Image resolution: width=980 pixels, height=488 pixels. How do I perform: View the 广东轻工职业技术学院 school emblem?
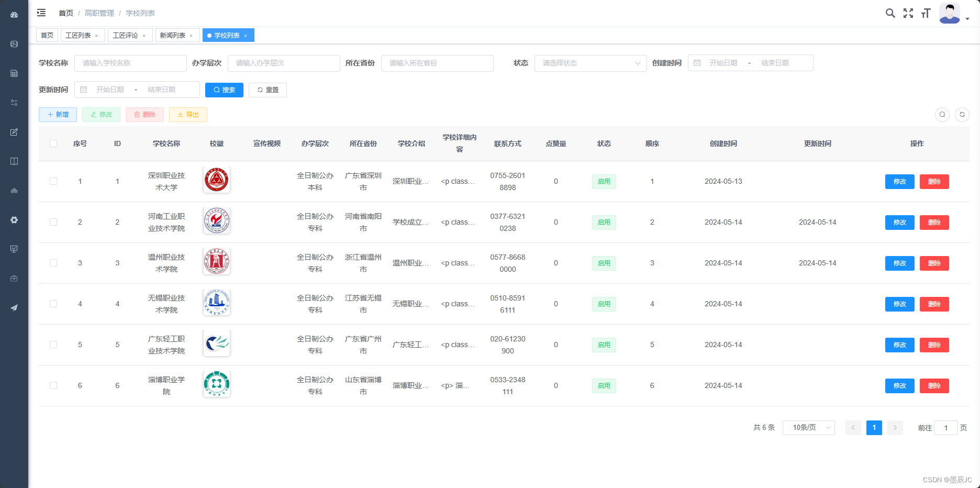pos(217,343)
